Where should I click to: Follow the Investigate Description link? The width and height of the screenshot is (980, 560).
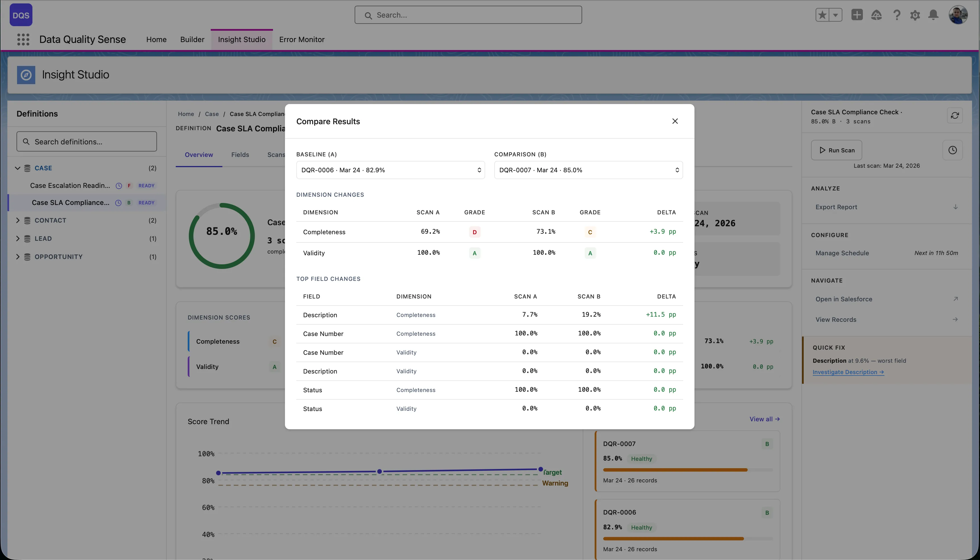848,372
